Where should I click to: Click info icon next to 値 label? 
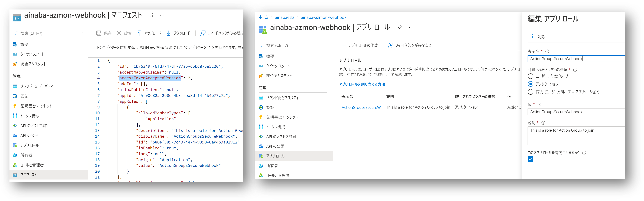click(x=539, y=105)
